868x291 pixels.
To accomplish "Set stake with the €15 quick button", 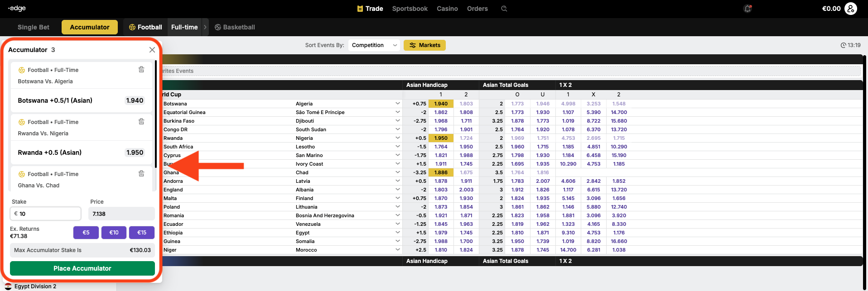I will [x=142, y=233].
